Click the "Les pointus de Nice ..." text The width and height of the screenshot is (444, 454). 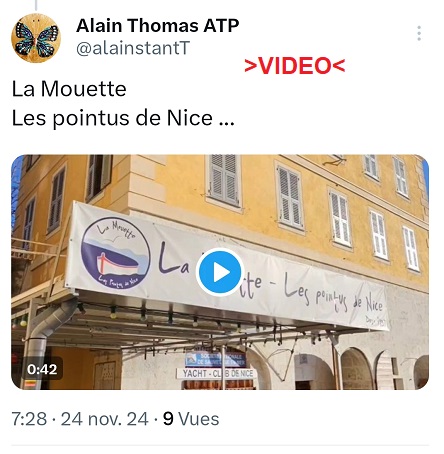[x=123, y=118]
